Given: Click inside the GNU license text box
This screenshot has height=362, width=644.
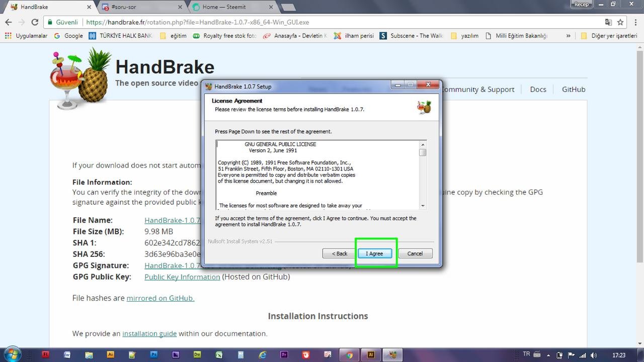Looking at the screenshot, I should 317,175.
